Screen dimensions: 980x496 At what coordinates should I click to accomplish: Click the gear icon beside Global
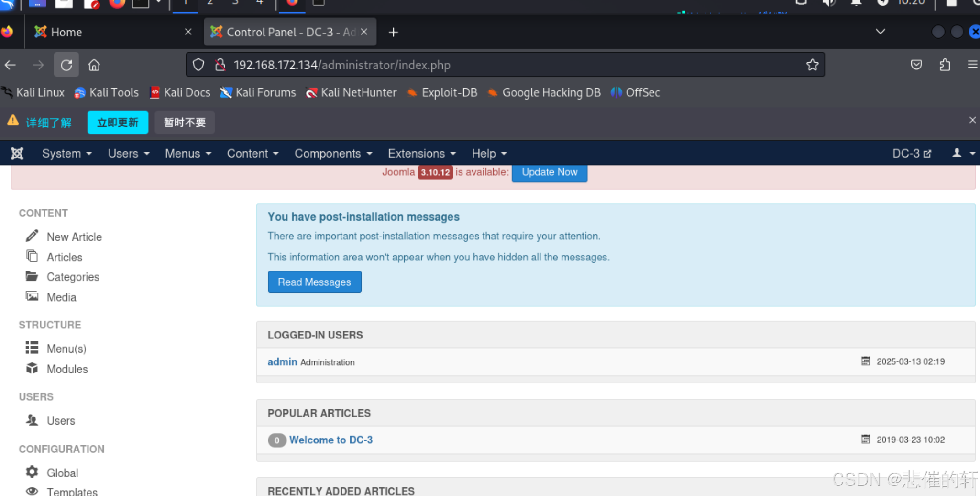coord(32,472)
